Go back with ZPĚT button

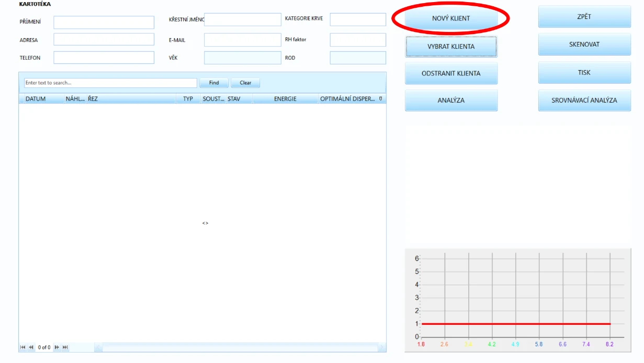point(584,17)
